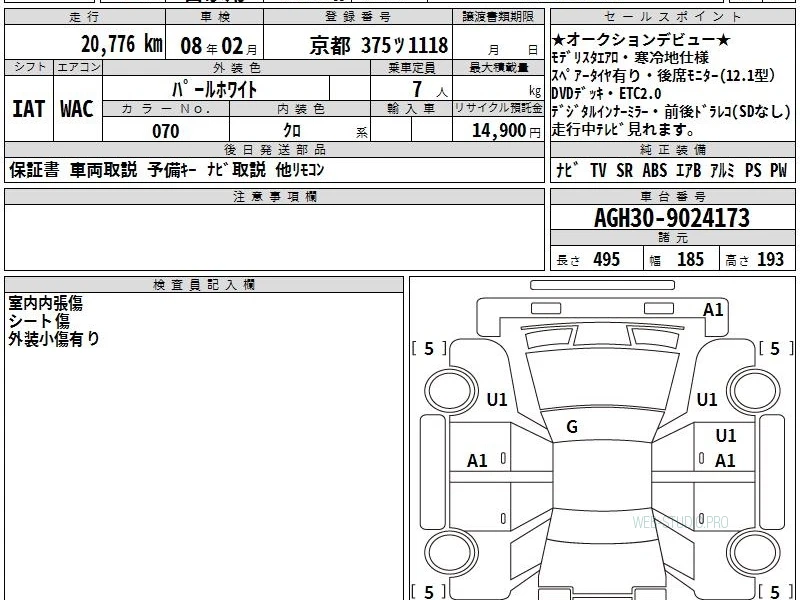
Task: Click the G mark on the windshield
Action: point(572,427)
